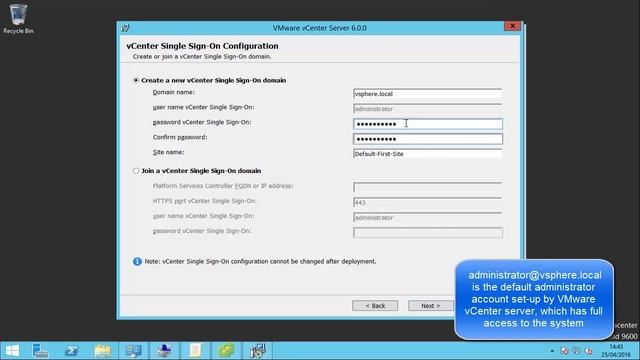
Task: Select Create a new vCenter Single Sign-On domain
Action: click(136, 80)
